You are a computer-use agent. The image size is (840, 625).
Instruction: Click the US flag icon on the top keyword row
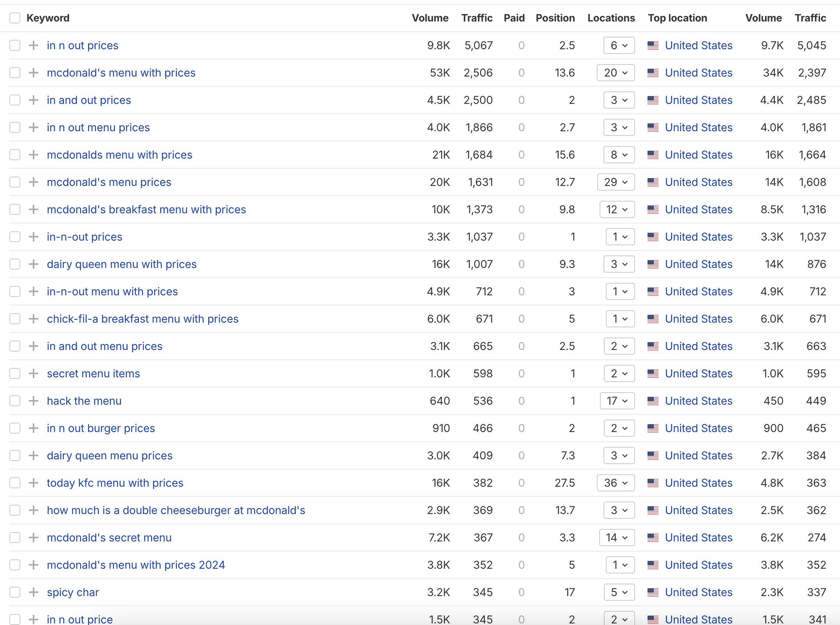654,45
